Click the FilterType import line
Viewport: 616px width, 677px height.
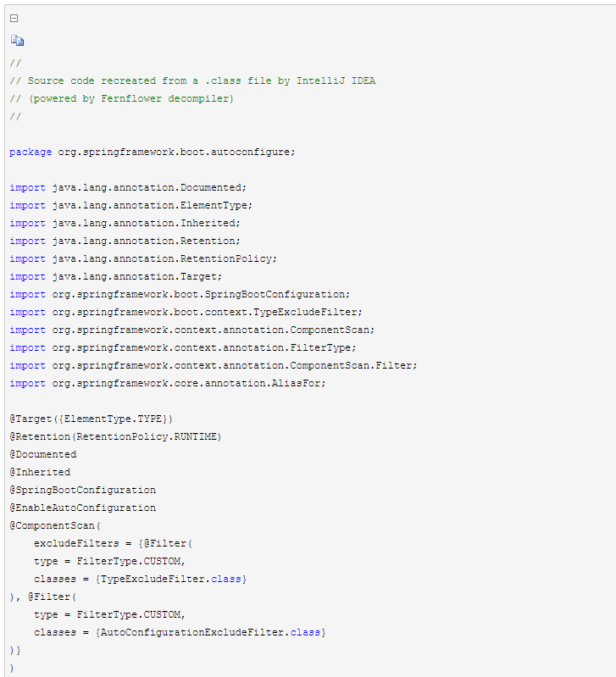click(x=183, y=347)
